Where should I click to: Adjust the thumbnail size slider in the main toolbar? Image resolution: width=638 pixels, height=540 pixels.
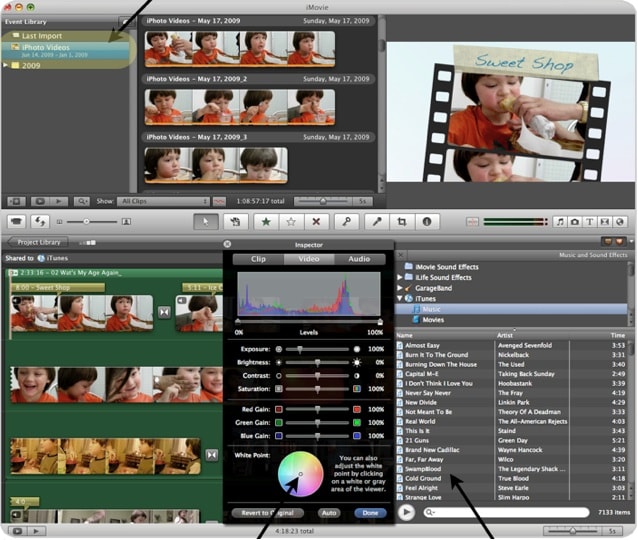(92, 222)
